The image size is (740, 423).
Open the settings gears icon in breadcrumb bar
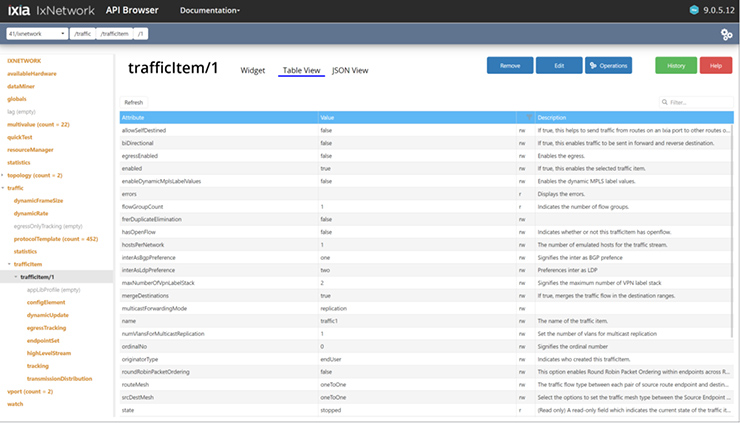[x=726, y=34]
